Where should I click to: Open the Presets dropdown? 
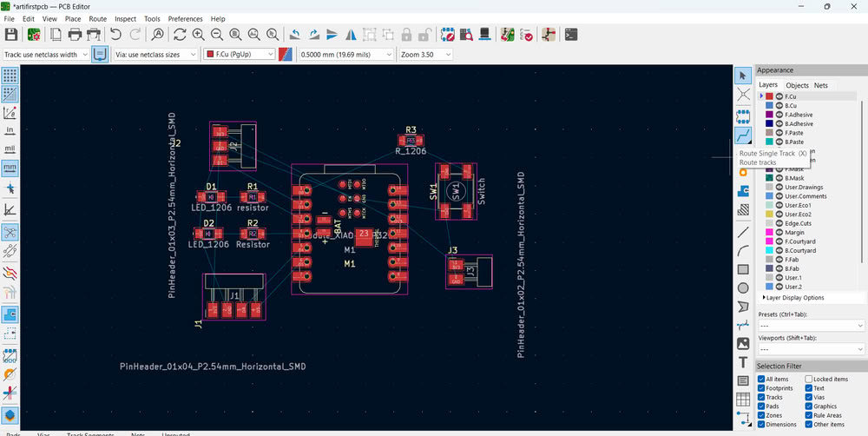[811, 325]
